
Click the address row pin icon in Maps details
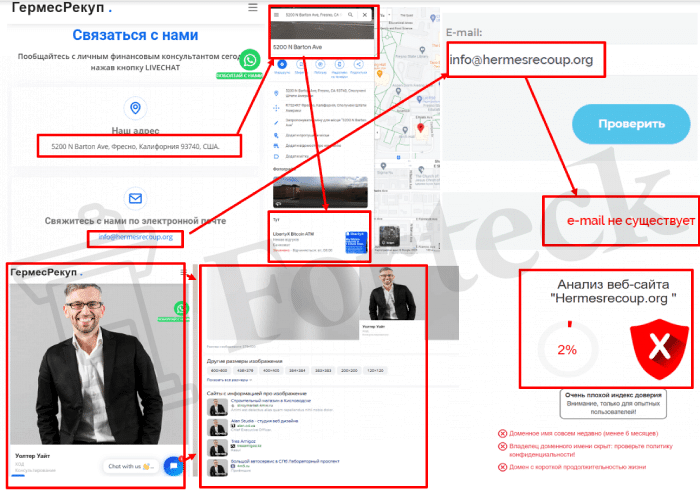[276, 93]
